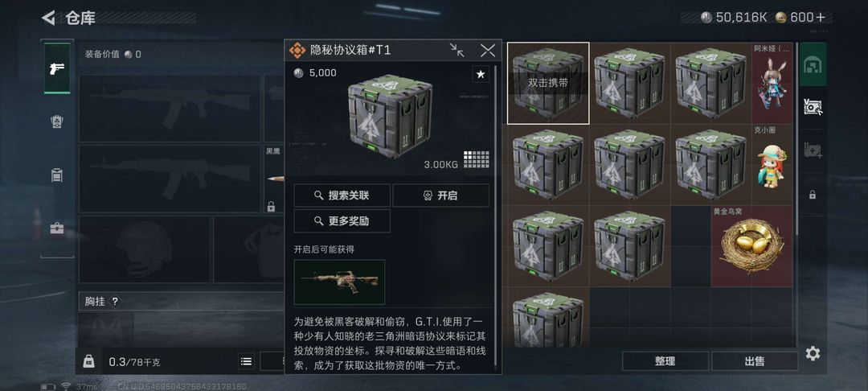This screenshot has width=868, height=391.
Task: Toggle list view icon near weight display
Action: (x=247, y=362)
